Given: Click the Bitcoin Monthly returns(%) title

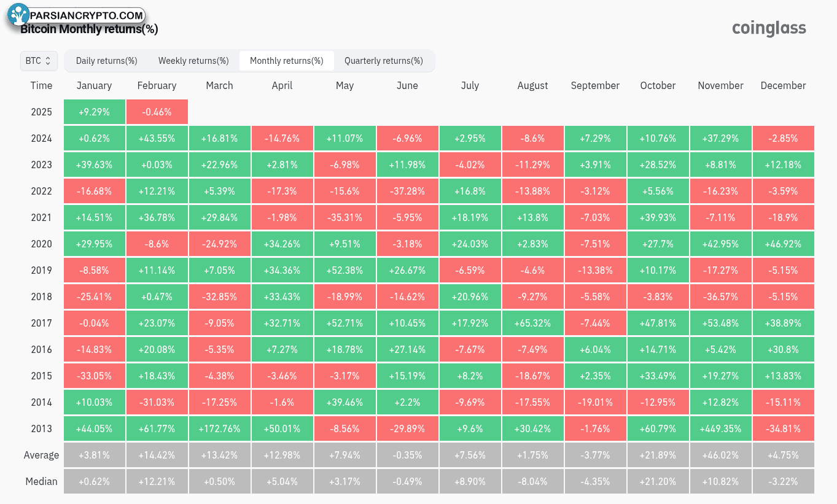Looking at the screenshot, I should click(x=90, y=29).
